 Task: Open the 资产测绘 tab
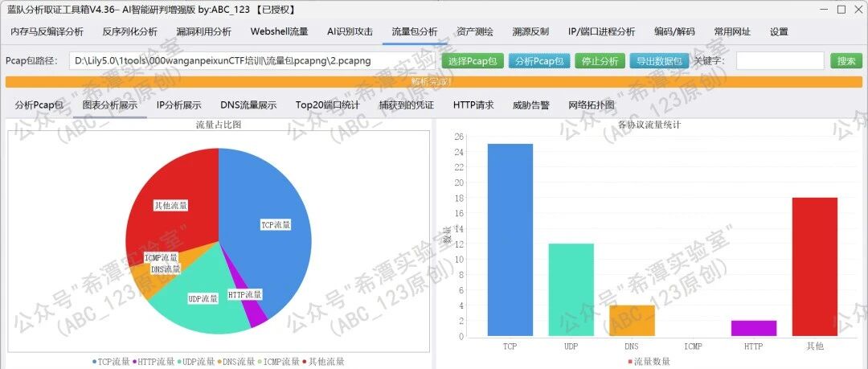[475, 31]
